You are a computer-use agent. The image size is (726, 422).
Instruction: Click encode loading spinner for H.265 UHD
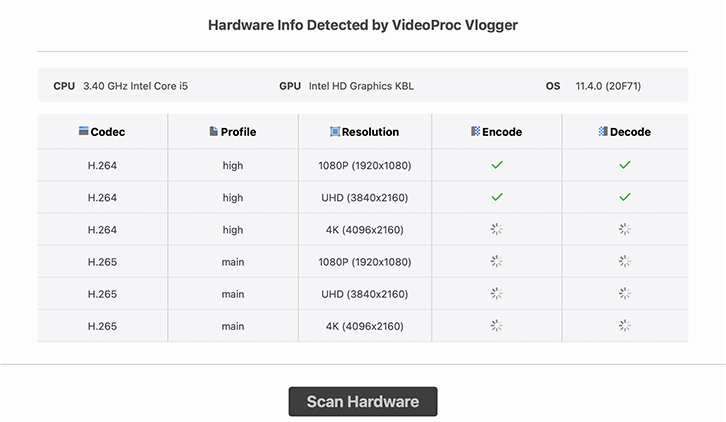tap(497, 294)
